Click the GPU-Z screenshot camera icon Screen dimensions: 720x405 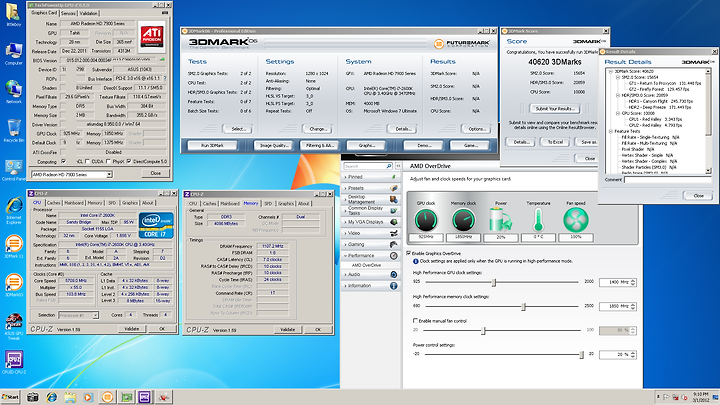(165, 13)
